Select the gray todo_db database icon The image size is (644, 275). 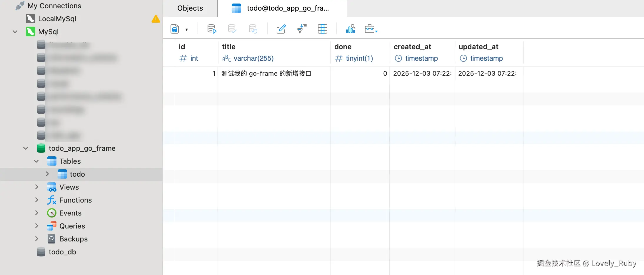[41, 252]
